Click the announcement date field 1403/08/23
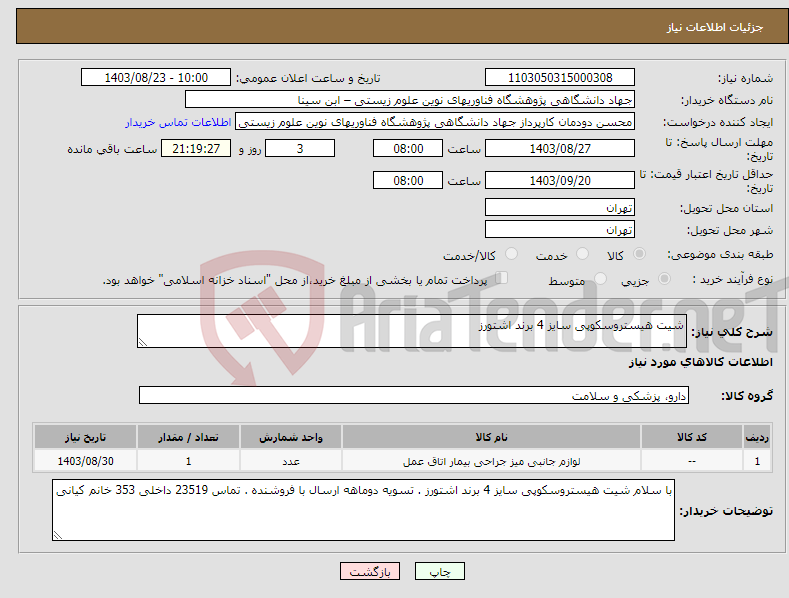 156,78
